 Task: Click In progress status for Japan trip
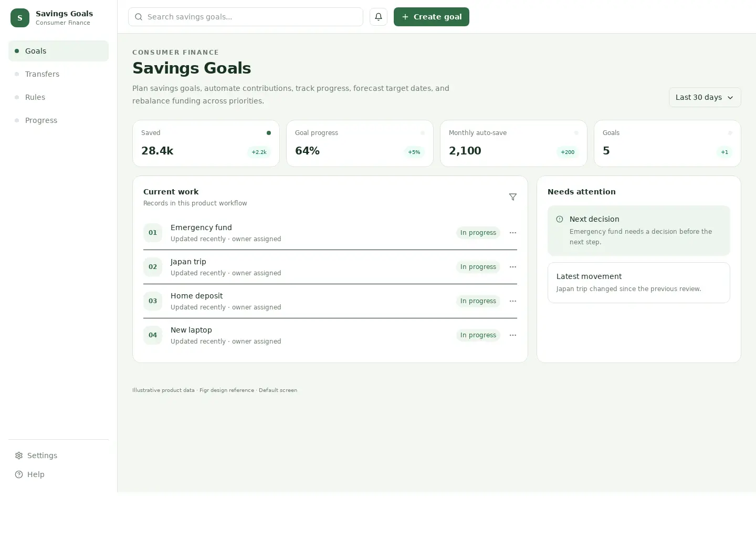[478, 267]
